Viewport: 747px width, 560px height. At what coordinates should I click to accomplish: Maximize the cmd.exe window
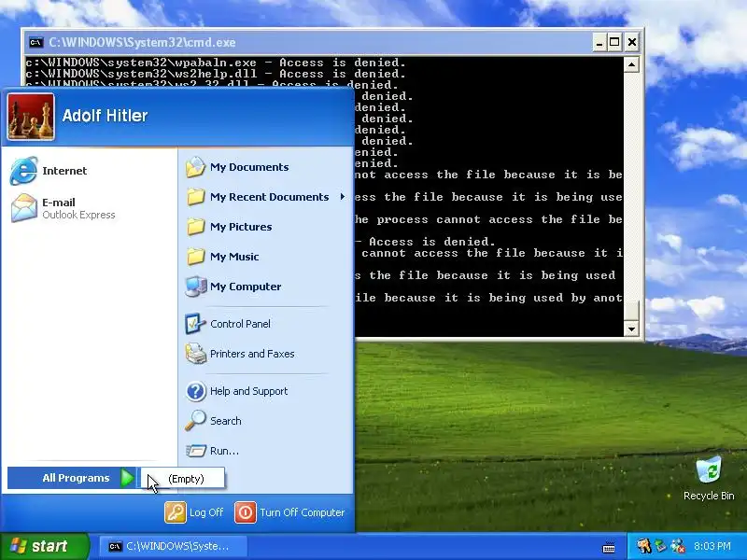[x=614, y=42]
